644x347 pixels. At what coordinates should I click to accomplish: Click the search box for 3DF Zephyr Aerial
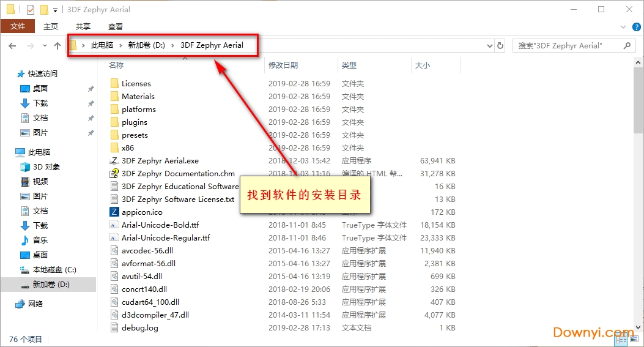pos(569,46)
